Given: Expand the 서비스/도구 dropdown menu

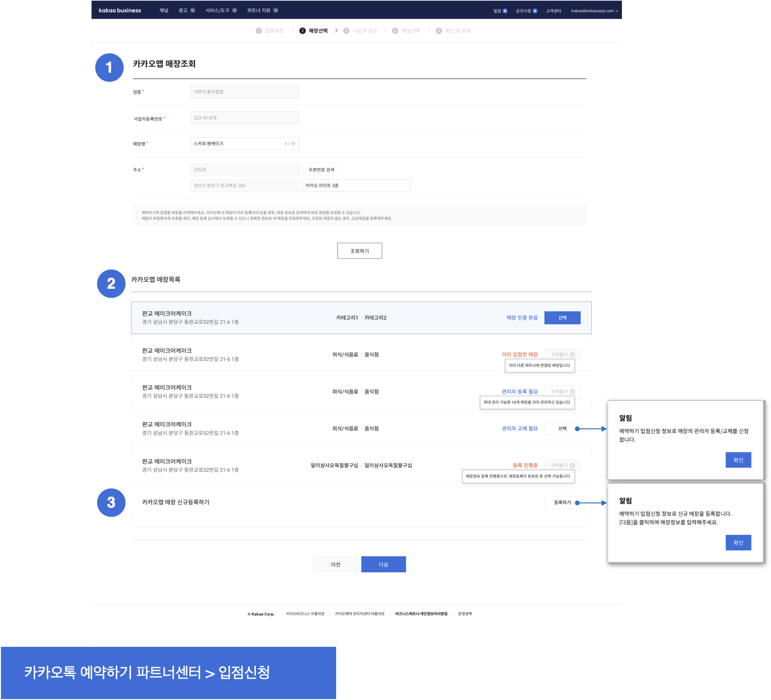Looking at the screenshot, I should 221,10.
